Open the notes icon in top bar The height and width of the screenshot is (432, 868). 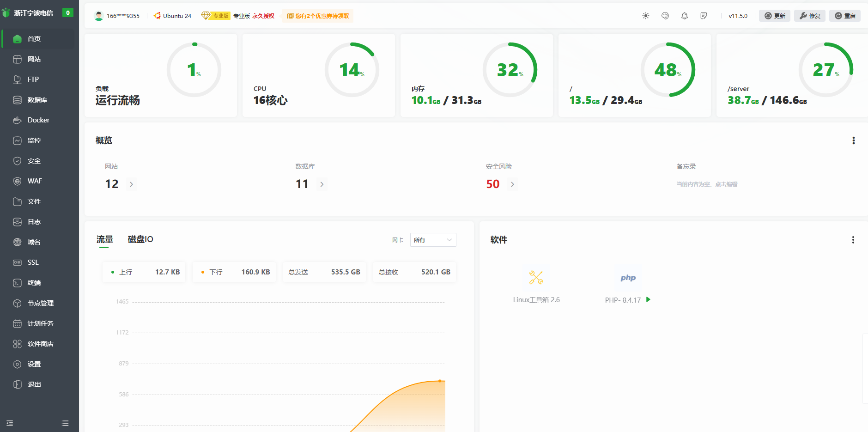click(x=704, y=16)
